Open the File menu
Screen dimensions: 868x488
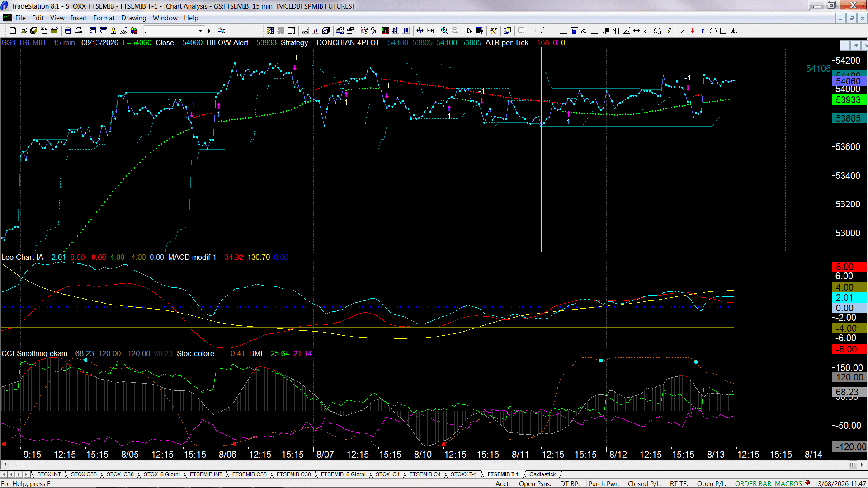(20, 18)
